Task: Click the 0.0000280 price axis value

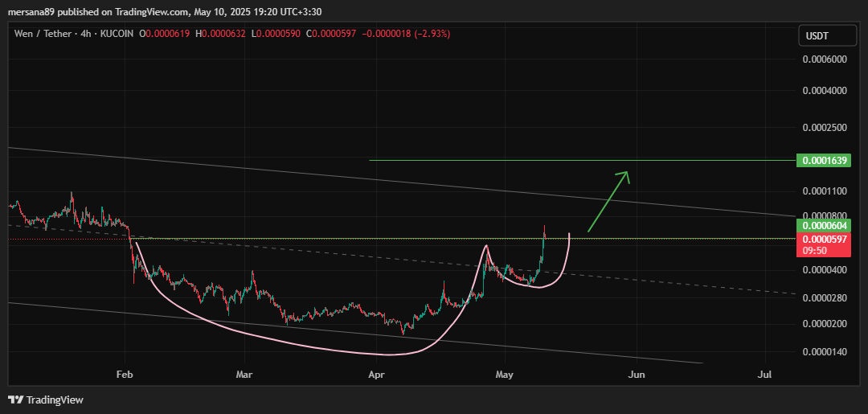Action: point(825,298)
